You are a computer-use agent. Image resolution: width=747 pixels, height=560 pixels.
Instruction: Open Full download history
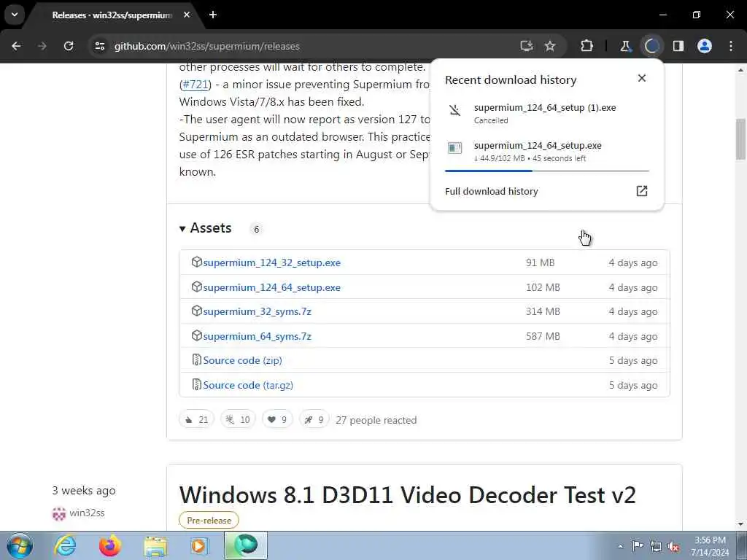click(x=491, y=192)
